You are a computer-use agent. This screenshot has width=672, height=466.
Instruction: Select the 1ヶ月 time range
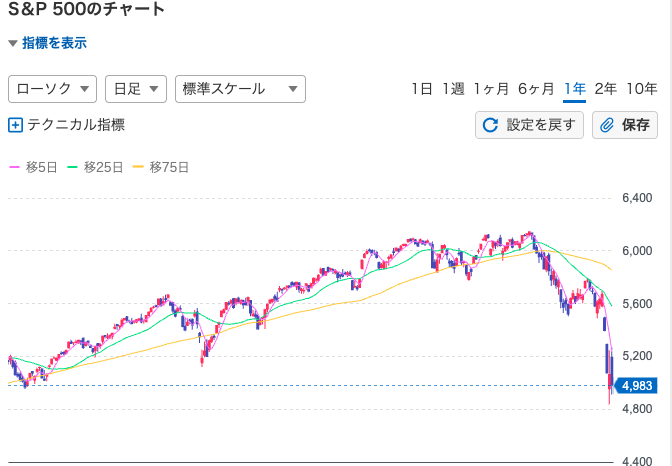click(490, 89)
